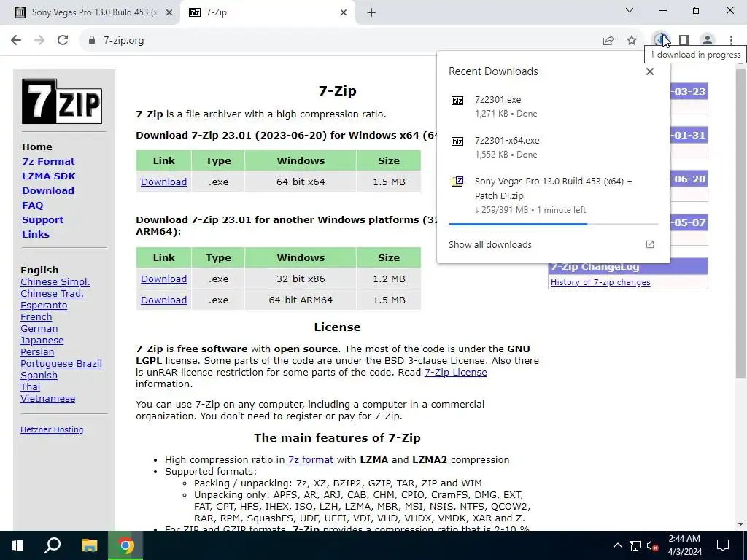The width and height of the screenshot is (747, 560).
Task: Open the Support sidebar link
Action: click(x=42, y=220)
